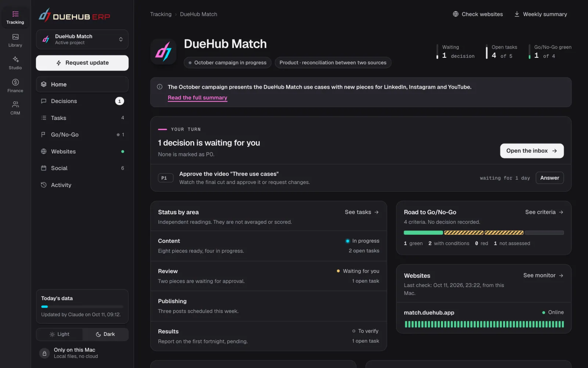This screenshot has height=368, width=588.
Task: Click the download icon beside Weekly summary
Action: [517, 14]
